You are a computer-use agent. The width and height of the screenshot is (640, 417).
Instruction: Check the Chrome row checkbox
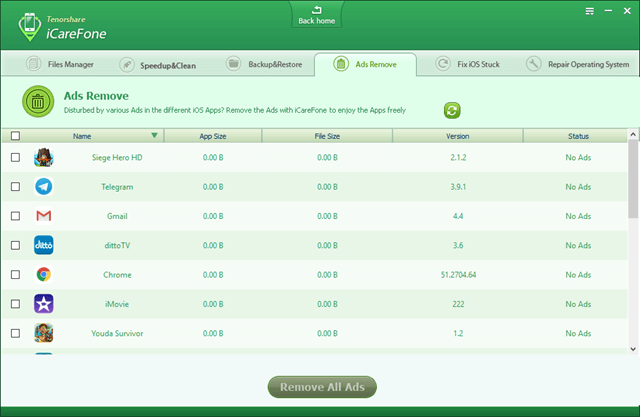16,275
